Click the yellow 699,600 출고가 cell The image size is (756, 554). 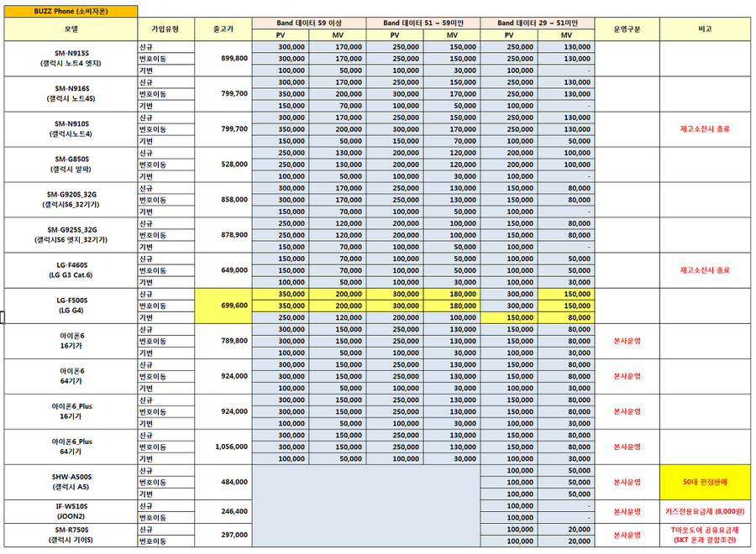pos(223,306)
